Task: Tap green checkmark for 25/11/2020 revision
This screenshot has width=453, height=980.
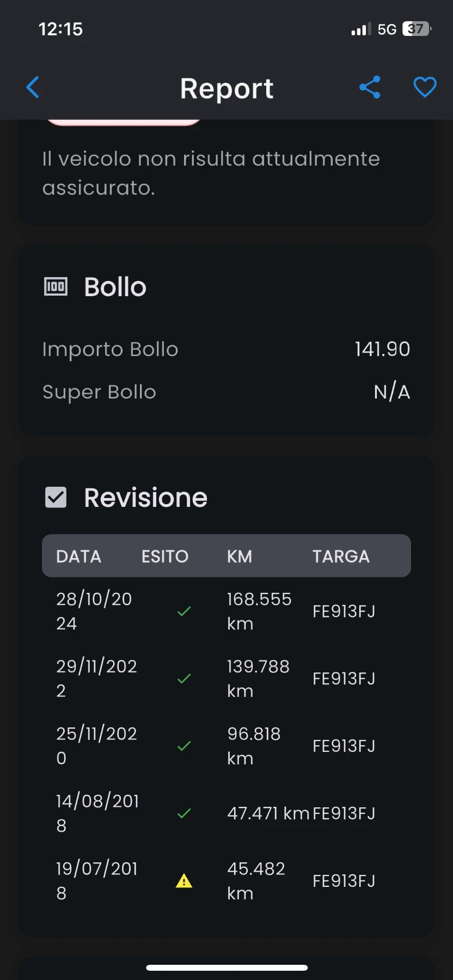Action: coord(184,746)
